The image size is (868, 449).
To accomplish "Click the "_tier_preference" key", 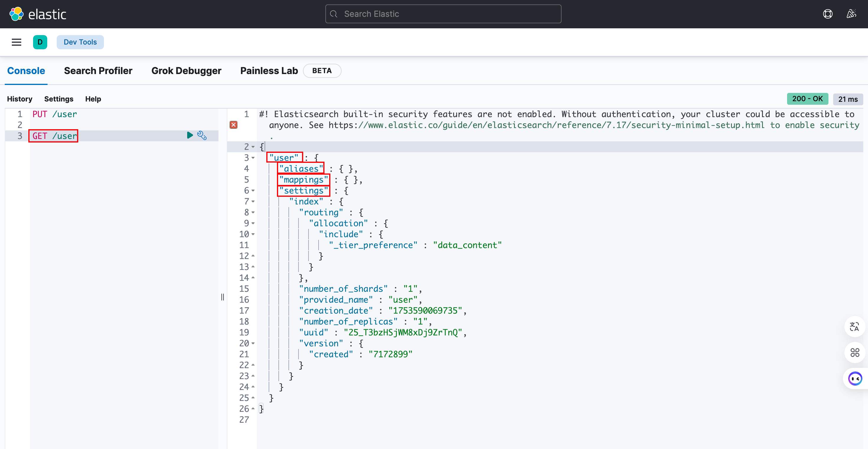I will 373,245.
